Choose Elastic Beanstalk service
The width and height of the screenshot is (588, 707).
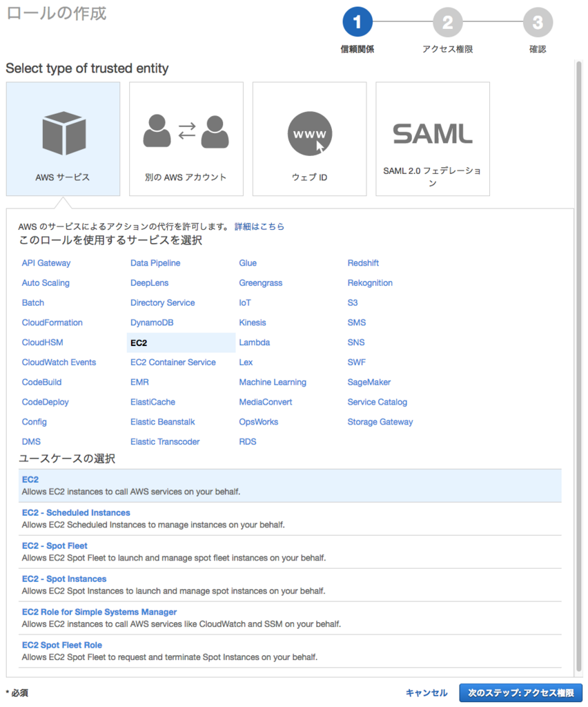click(163, 422)
